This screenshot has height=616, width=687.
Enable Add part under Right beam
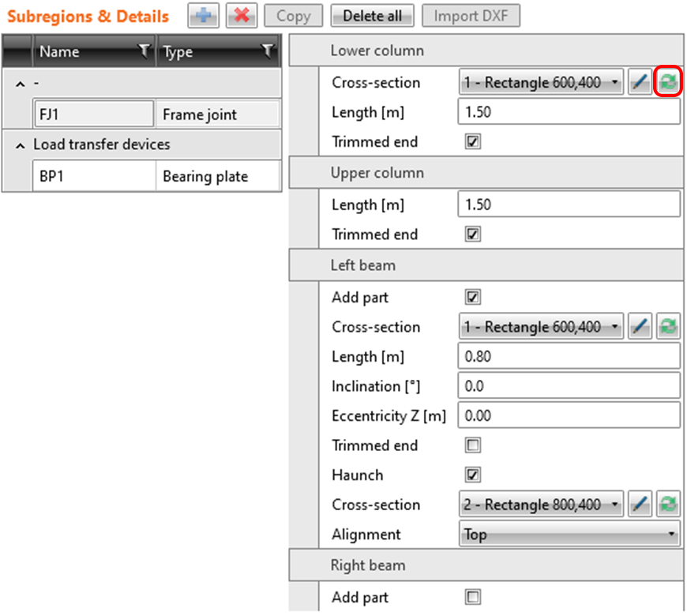click(x=473, y=597)
